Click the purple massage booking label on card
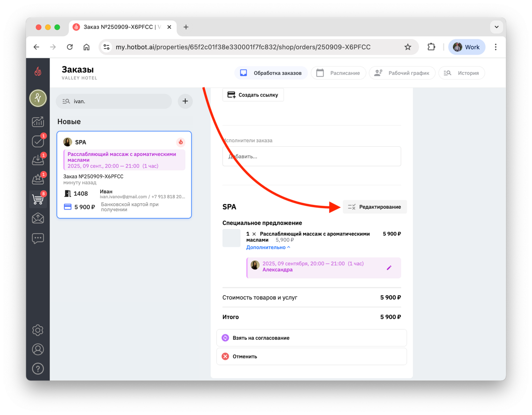532x415 pixels. tap(124, 160)
